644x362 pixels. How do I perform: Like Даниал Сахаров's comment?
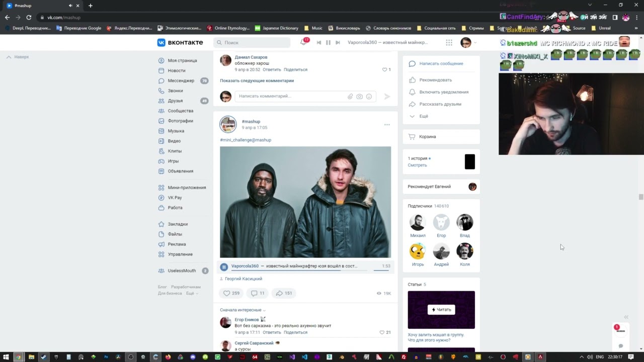pyautogui.click(x=386, y=70)
